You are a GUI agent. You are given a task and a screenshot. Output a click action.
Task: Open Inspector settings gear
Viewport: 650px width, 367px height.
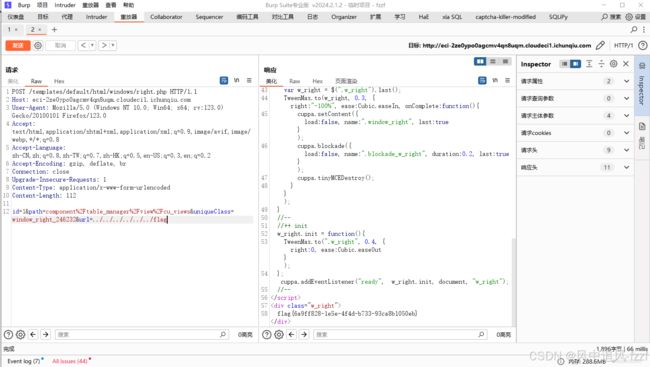click(614, 64)
